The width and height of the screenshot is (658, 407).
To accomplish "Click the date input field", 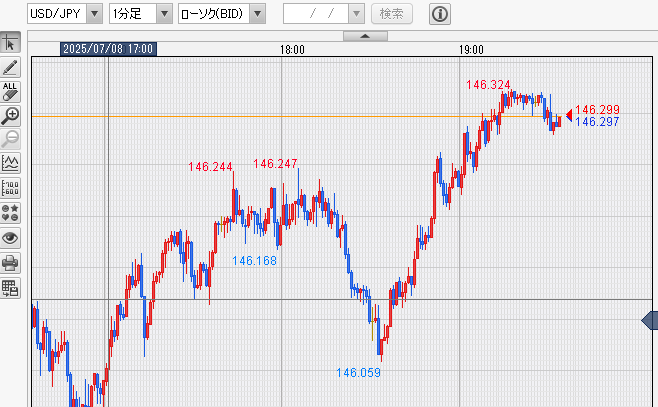I will coord(316,14).
